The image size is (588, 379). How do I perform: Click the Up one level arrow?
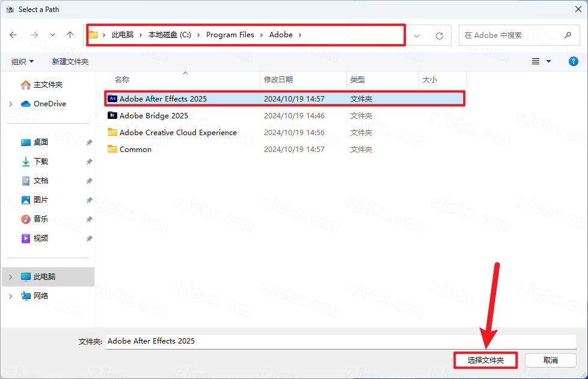[x=70, y=35]
